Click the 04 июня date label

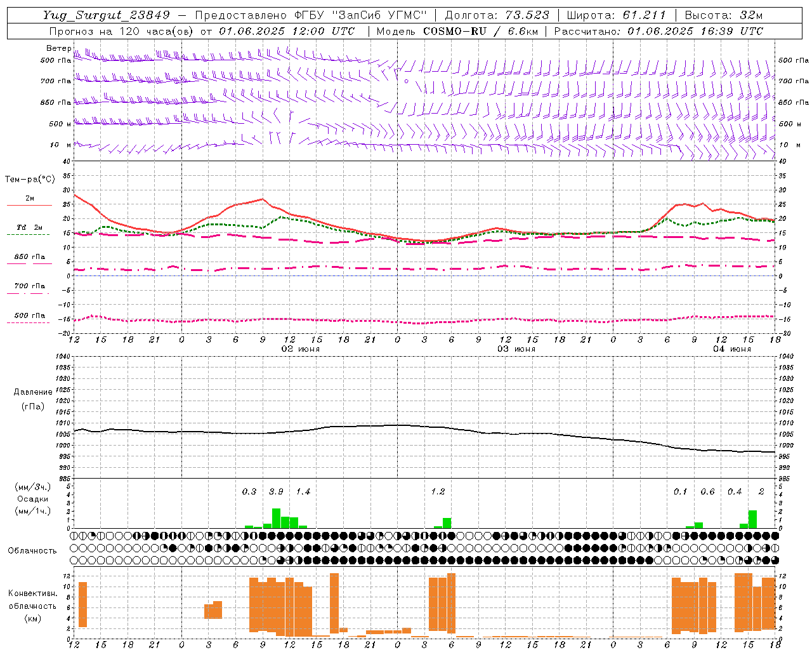pyautogui.click(x=732, y=349)
